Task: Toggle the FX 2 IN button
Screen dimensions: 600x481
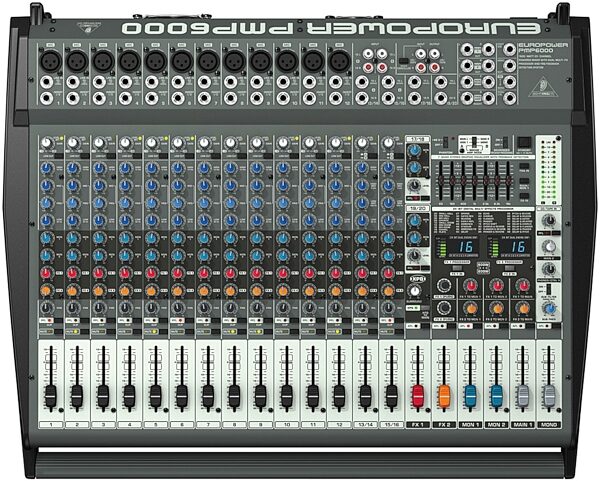Action: click(x=509, y=269)
